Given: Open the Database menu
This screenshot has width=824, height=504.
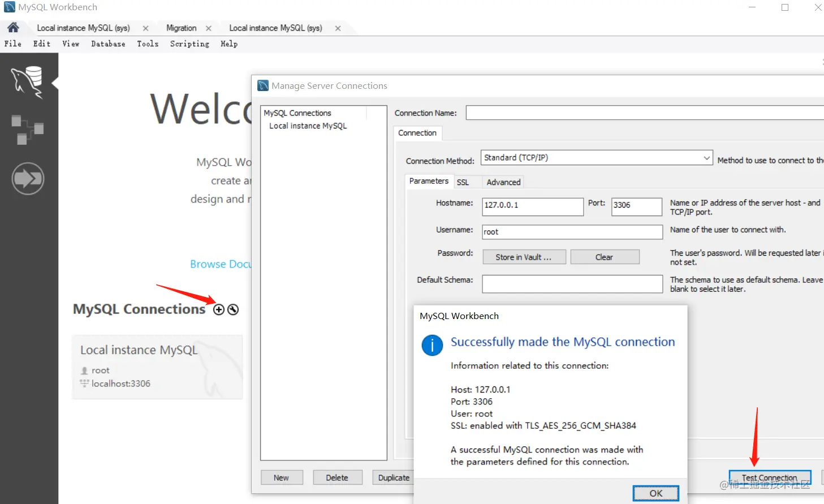Looking at the screenshot, I should pos(108,44).
